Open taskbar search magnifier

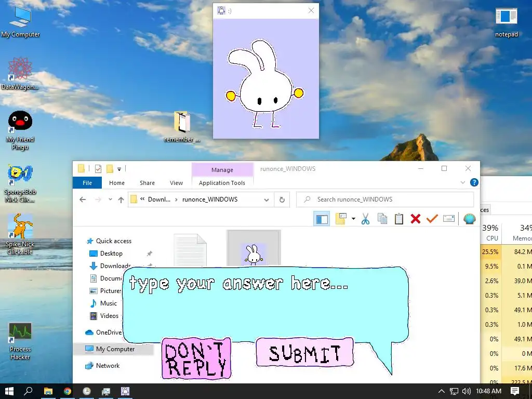[x=29, y=391]
